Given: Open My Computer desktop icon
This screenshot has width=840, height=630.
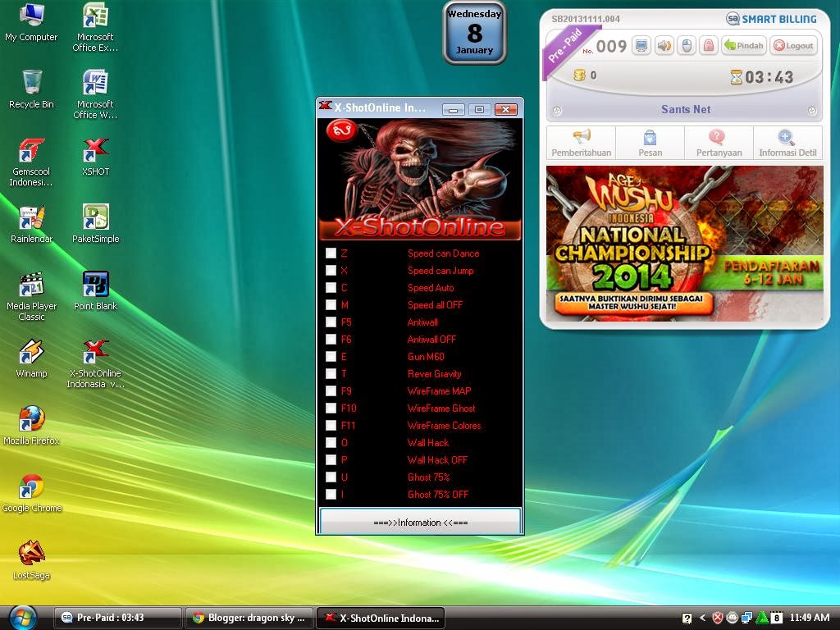Looking at the screenshot, I should pyautogui.click(x=31, y=24).
